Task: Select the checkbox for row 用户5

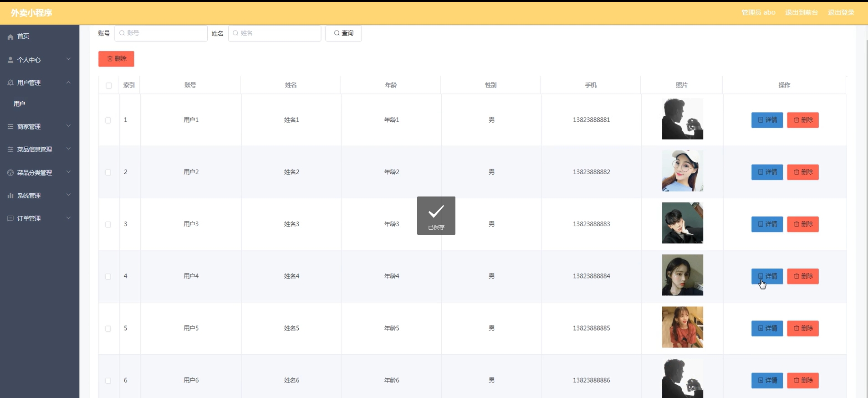Action: (108, 329)
